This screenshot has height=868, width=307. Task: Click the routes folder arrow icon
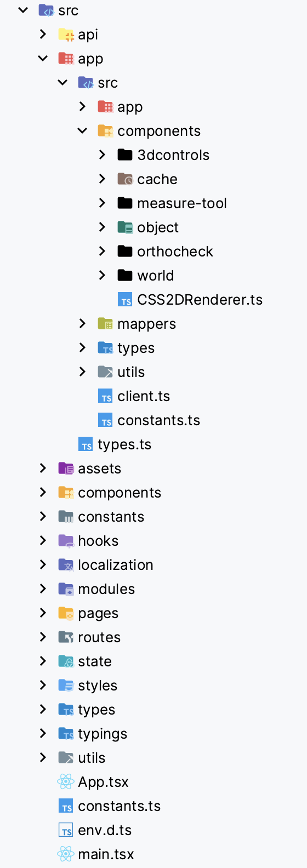(x=66, y=637)
